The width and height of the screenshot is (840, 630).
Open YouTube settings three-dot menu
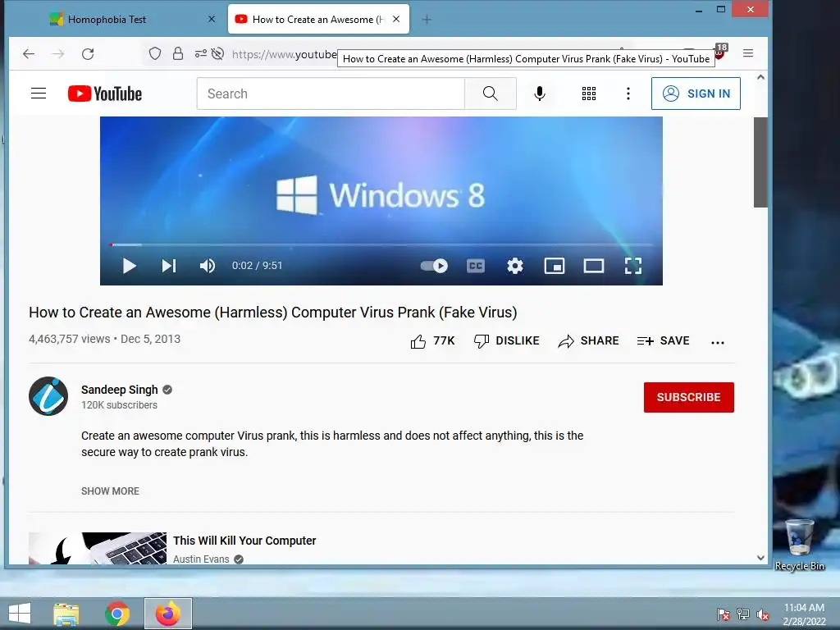click(x=628, y=94)
